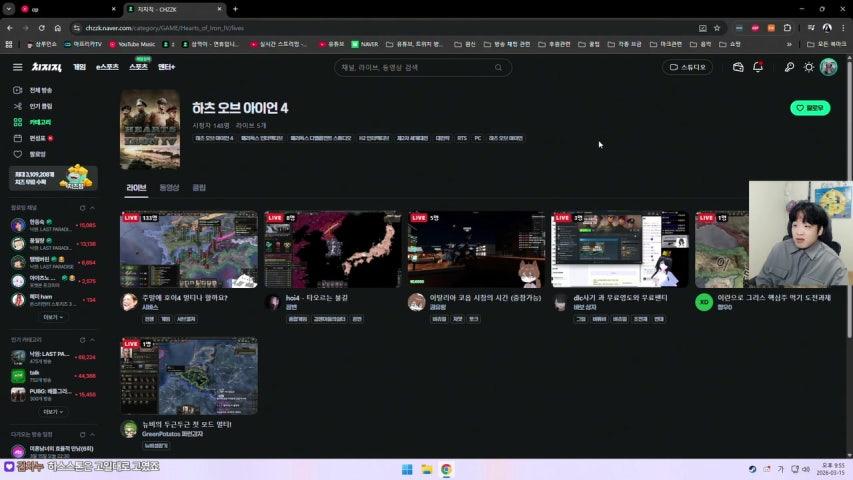Click the green XD streamer avatar

pos(704,302)
